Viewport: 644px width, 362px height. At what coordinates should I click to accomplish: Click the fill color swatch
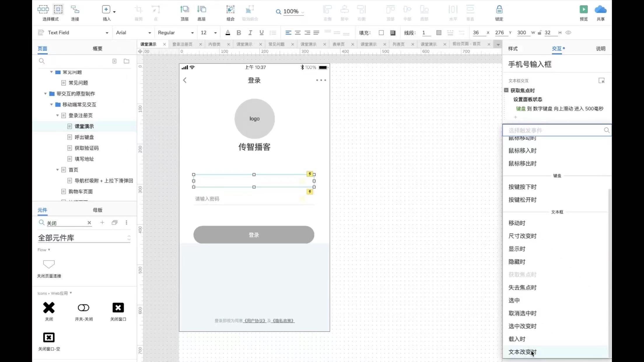click(381, 33)
